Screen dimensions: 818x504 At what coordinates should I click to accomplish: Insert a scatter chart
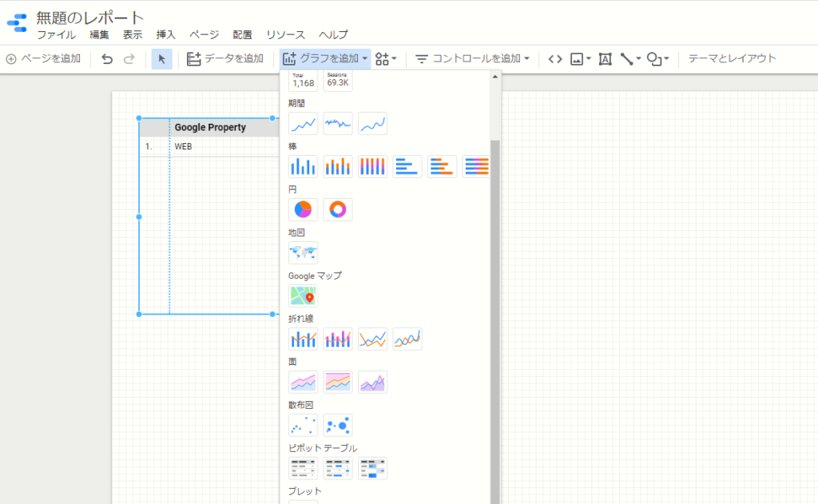coord(303,425)
